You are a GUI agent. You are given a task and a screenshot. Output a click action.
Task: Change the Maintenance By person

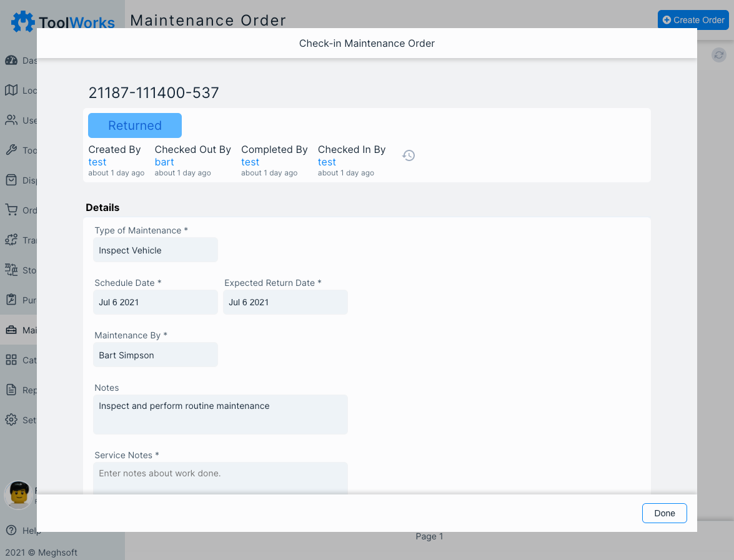[x=155, y=355]
